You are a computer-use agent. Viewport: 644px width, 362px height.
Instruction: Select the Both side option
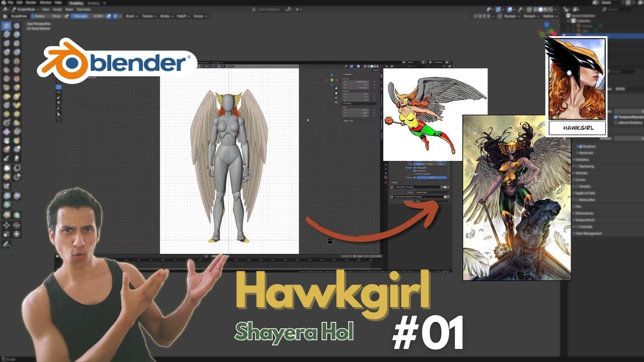[419, 164]
